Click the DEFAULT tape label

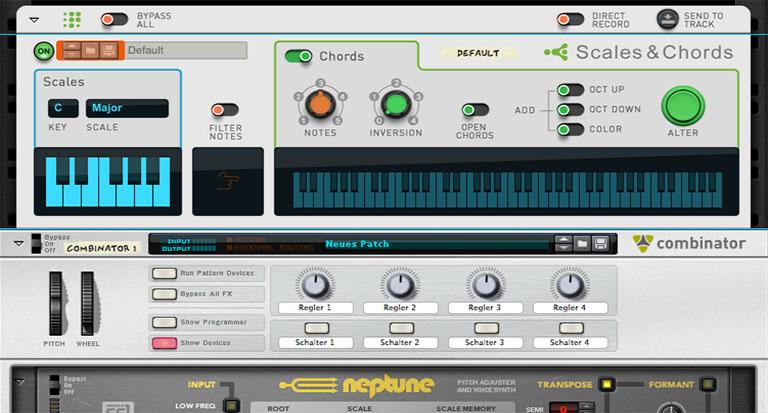coord(479,53)
